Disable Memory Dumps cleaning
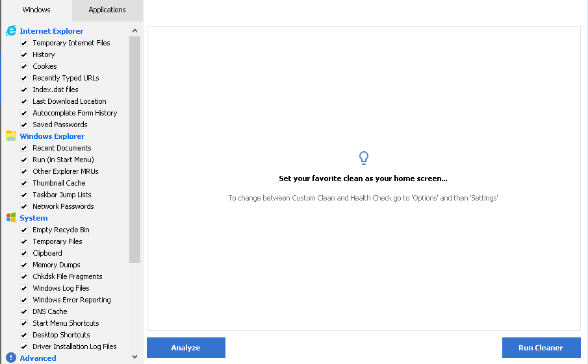Viewport: 588px width, 364px height. click(24, 265)
